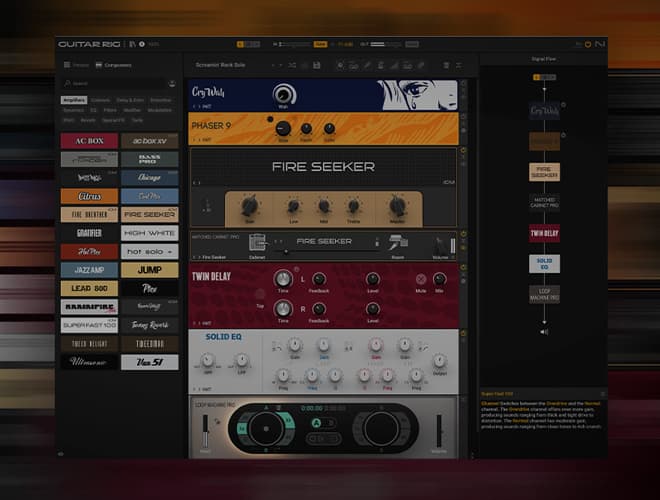The image size is (660, 500).
Task: Choose the High White amplifier
Action: [x=149, y=233]
